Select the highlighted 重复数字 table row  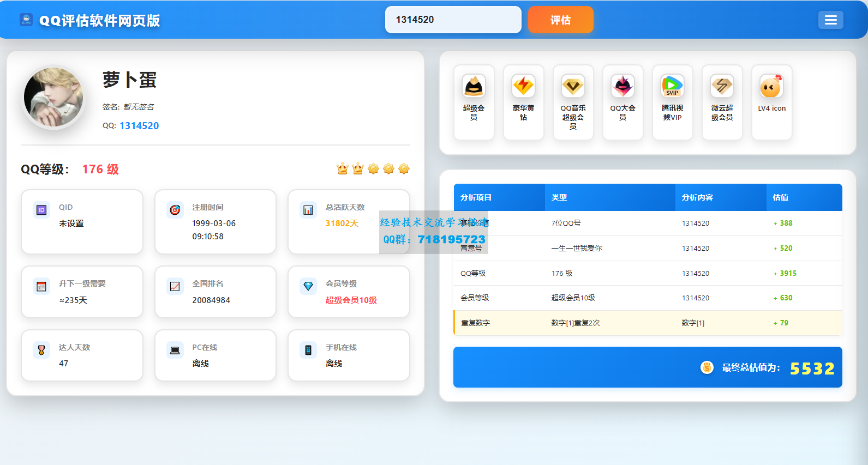click(x=648, y=323)
